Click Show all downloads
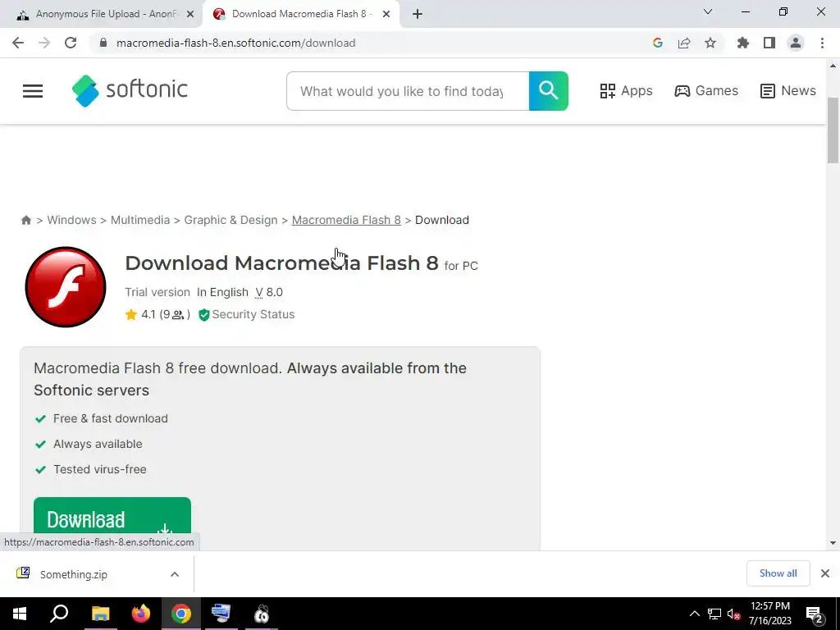The image size is (840, 630). pos(778,573)
